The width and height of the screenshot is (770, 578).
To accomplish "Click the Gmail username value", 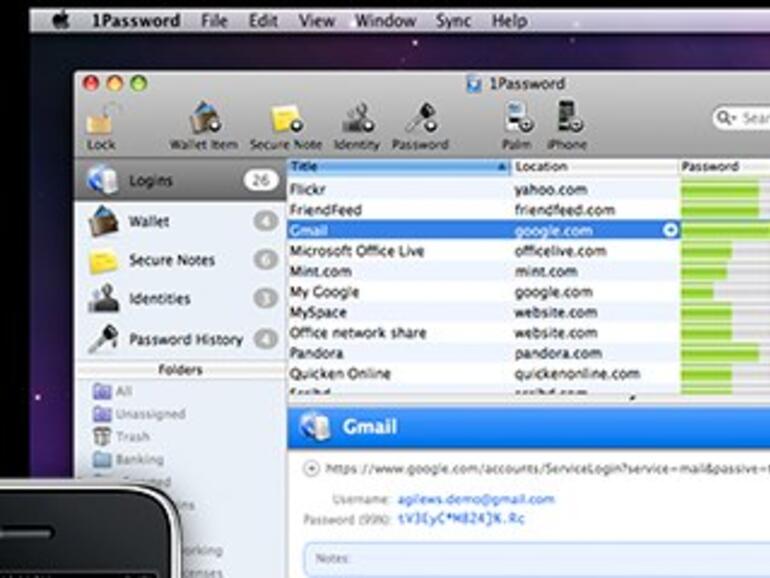I will [x=476, y=499].
